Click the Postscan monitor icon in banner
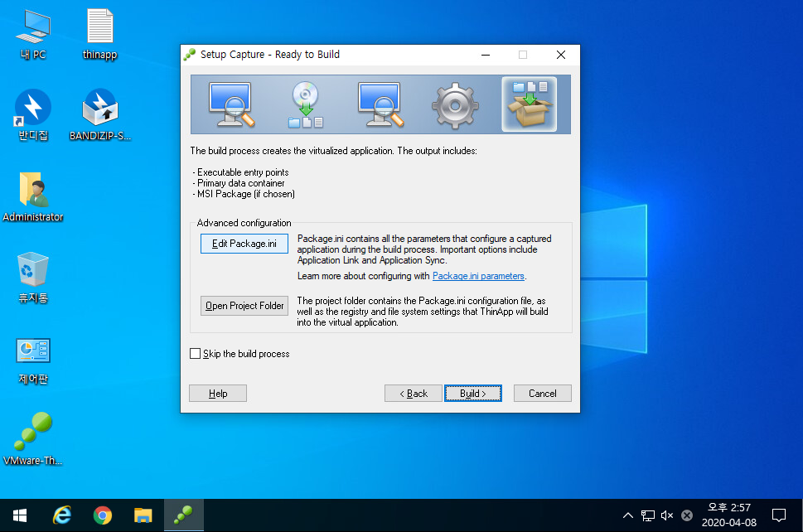 (380, 104)
